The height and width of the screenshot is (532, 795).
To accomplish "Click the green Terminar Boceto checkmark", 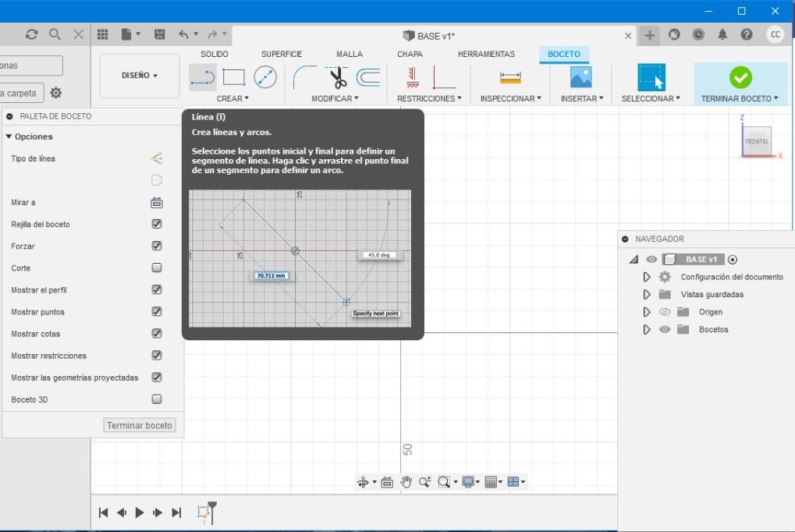I will tap(740, 77).
